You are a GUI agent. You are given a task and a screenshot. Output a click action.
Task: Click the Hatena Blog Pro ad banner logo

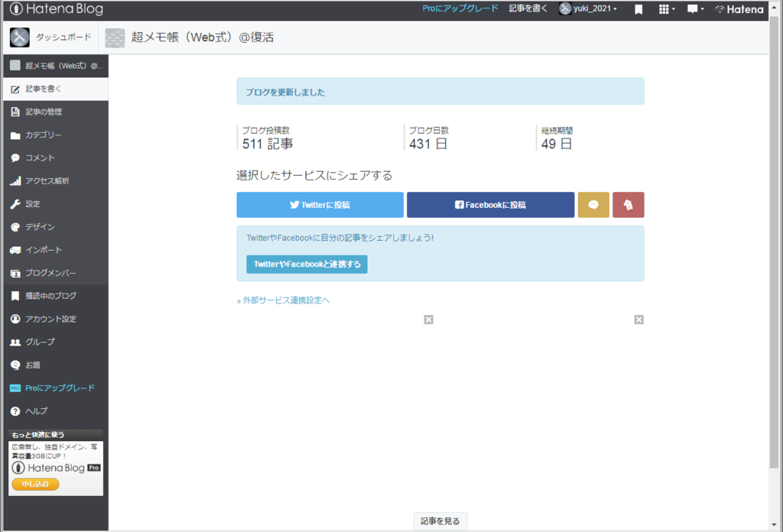pyautogui.click(x=56, y=468)
